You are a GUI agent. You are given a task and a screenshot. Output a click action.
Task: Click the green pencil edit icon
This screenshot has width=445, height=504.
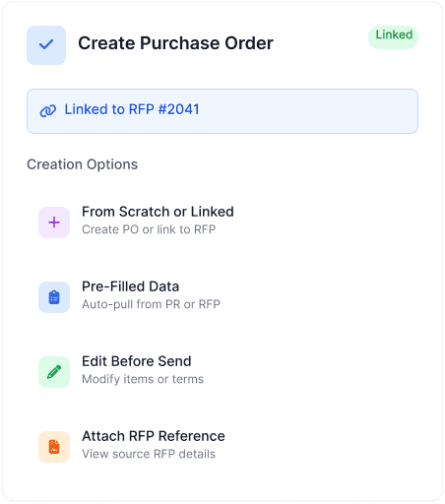[54, 372]
